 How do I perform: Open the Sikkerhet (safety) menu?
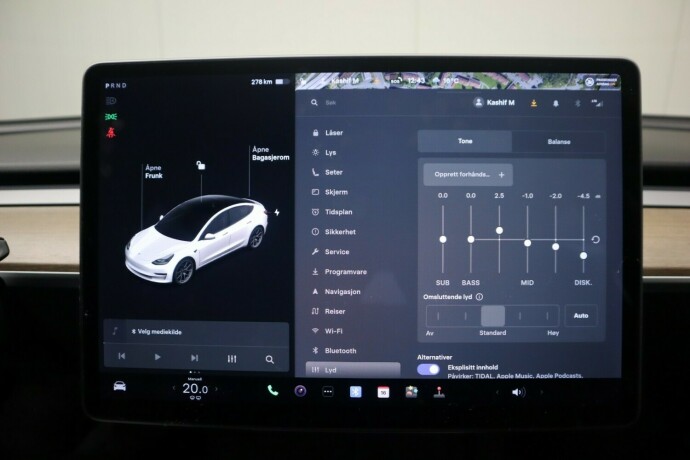click(334, 232)
